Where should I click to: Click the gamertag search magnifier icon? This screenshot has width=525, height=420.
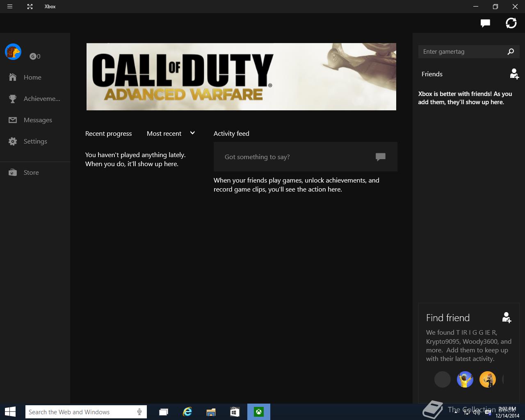tap(511, 52)
